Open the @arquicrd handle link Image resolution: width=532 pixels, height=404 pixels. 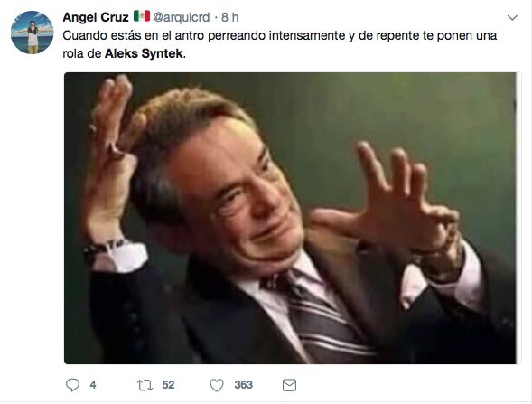pos(182,17)
